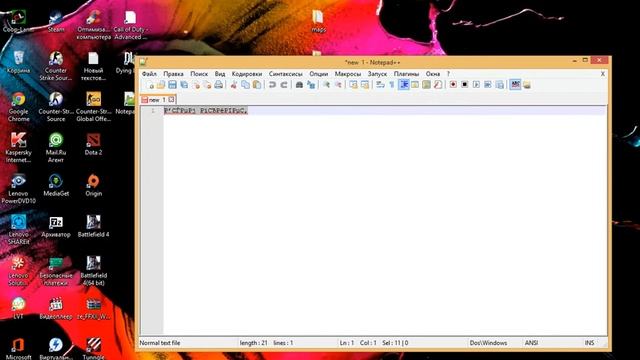Zoom out using the toolbar magnifier
The image size is (640, 360).
coord(338,85)
